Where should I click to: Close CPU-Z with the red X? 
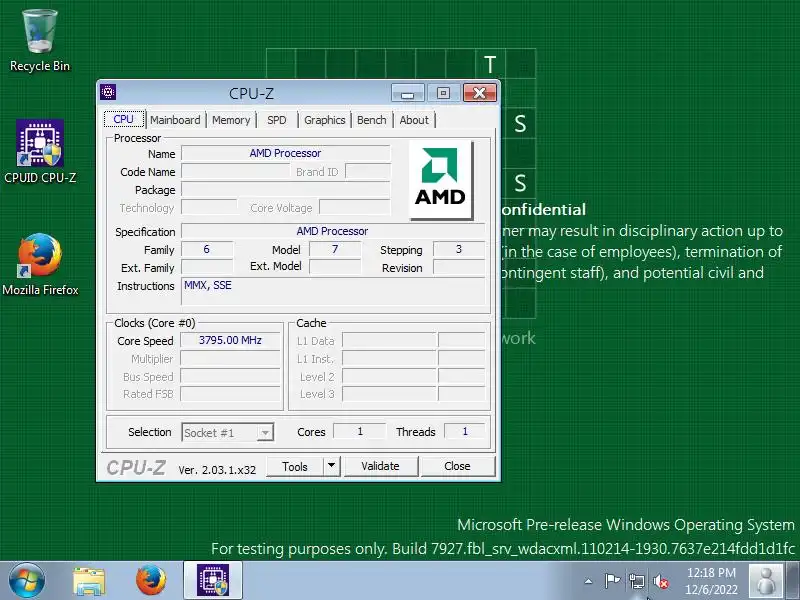[x=480, y=93]
